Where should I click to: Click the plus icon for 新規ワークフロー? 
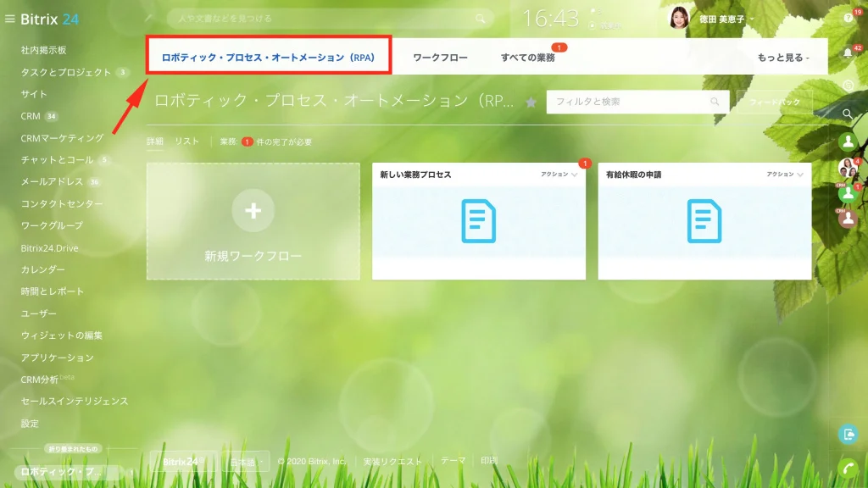coord(253,210)
